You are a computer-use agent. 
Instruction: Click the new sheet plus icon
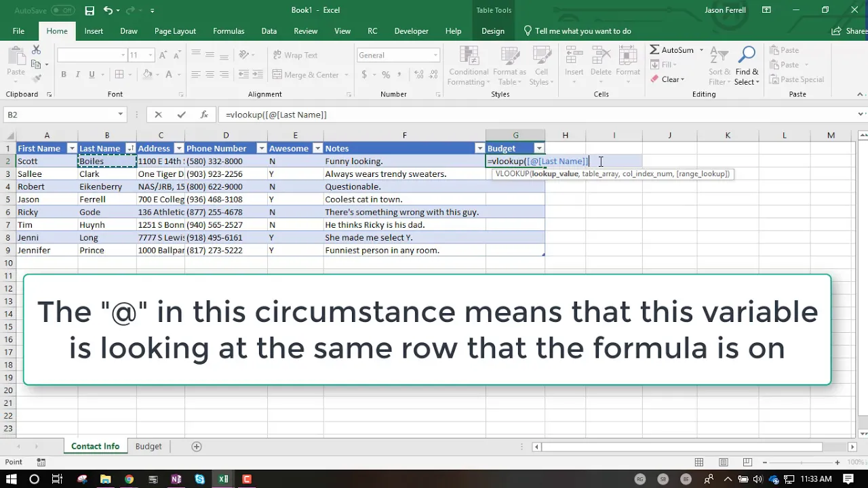pyautogui.click(x=197, y=447)
